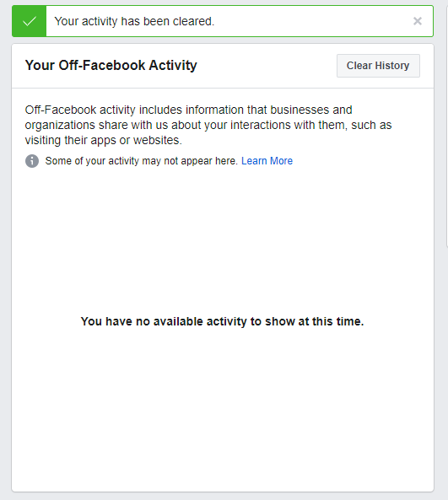Screen dimensions: 448x500
Task: Click the line starting 'Off-Facebook activity includes information'
Action: pyautogui.click(x=189, y=110)
